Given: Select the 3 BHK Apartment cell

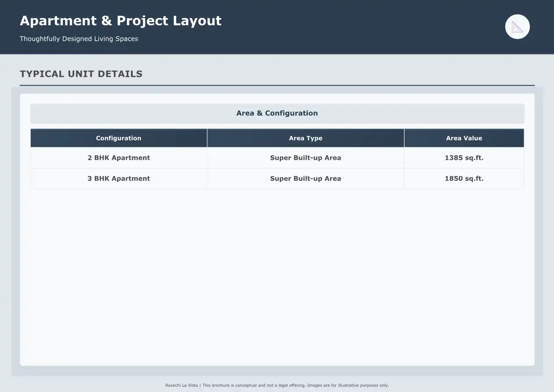Looking at the screenshot, I should coord(119,179).
